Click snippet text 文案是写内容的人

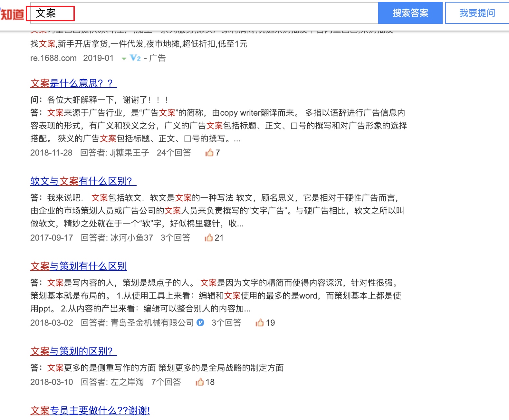tap(81, 283)
